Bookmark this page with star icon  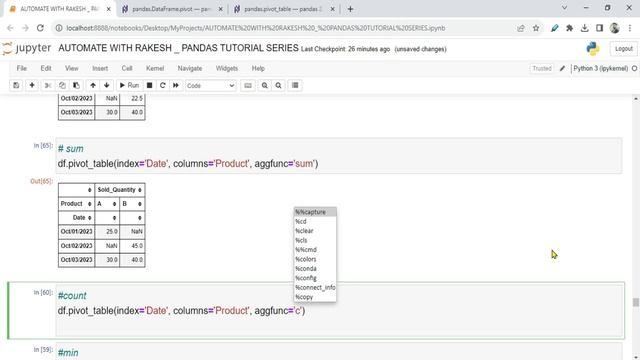[536, 28]
